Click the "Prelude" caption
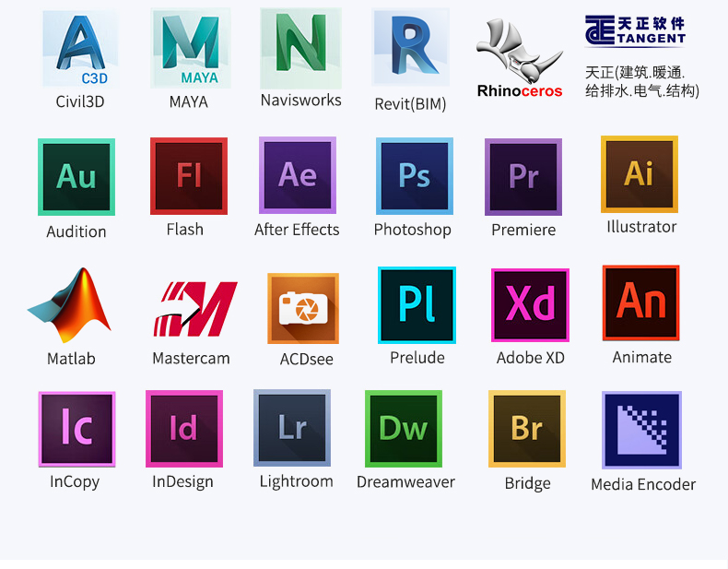The width and height of the screenshot is (728, 569). tap(417, 358)
